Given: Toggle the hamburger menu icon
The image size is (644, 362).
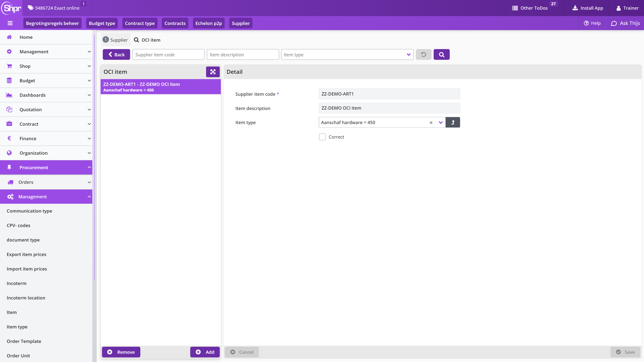Looking at the screenshot, I should tap(10, 23).
